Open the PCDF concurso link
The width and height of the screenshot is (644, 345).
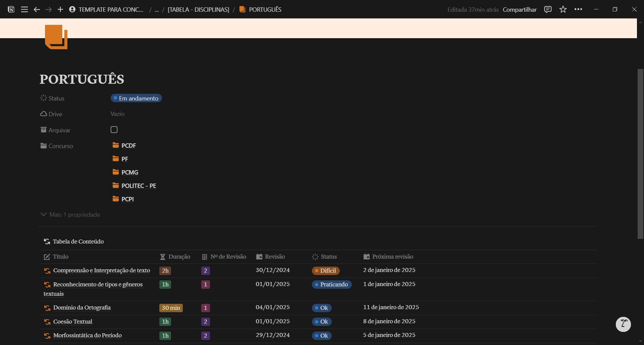(x=128, y=145)
